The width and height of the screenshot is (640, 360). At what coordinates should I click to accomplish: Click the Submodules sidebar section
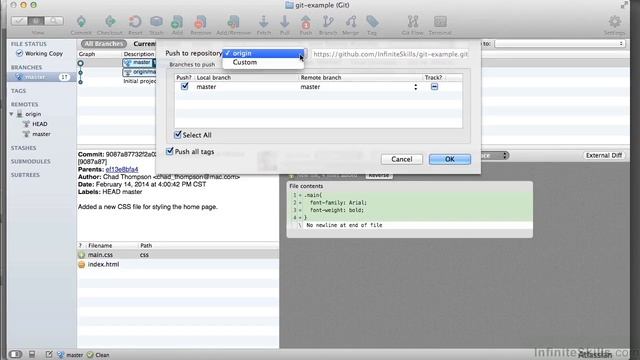tap(31, 161)
